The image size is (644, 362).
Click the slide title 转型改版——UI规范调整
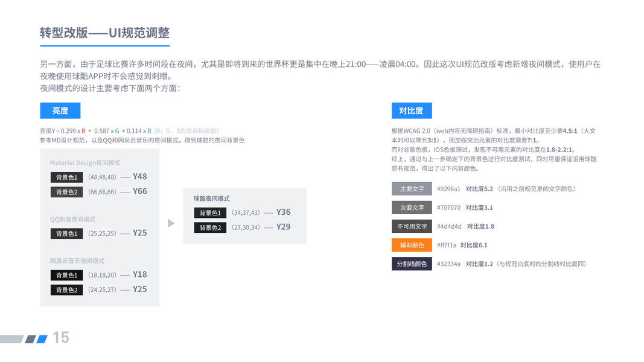click(105, 33)
